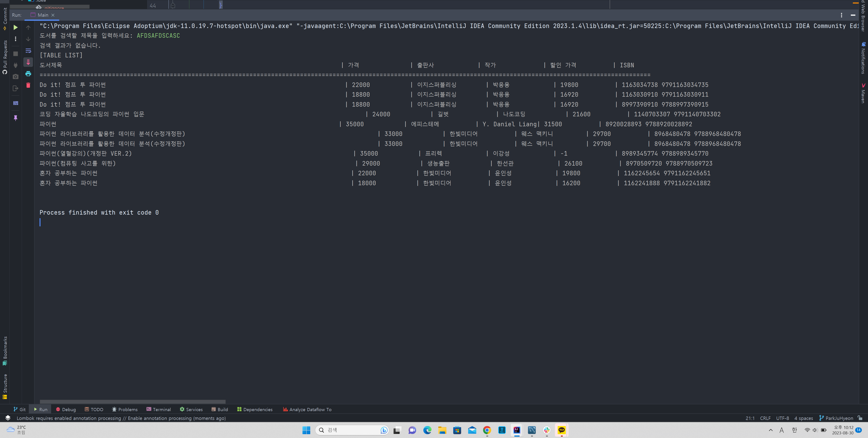Open KakaoTalk from the Windows taskbar
The width and height of the screenshot is (868, 438).
[561, 430]
